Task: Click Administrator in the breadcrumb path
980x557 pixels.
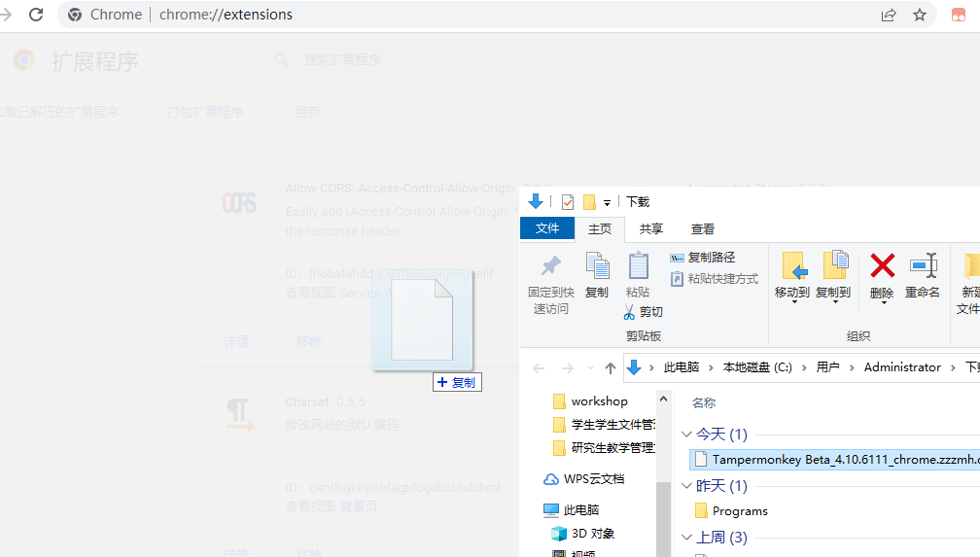Action: click(902, 367)
